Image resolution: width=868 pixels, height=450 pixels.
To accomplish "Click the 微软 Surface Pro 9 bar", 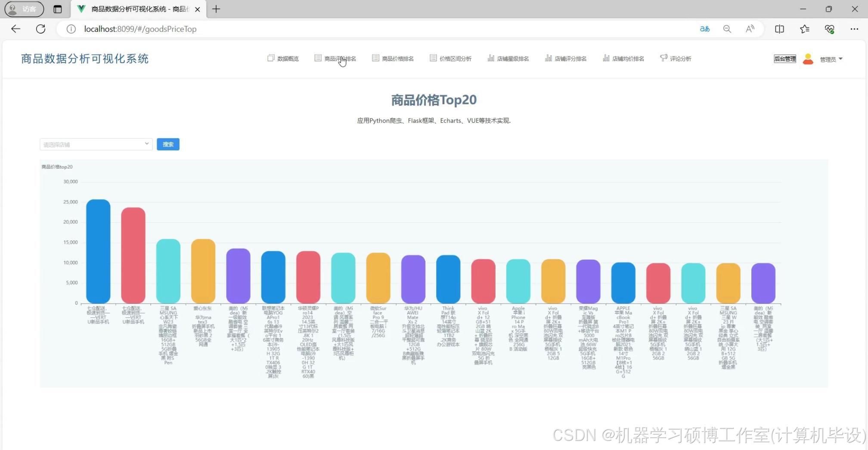I will [378, 278].
